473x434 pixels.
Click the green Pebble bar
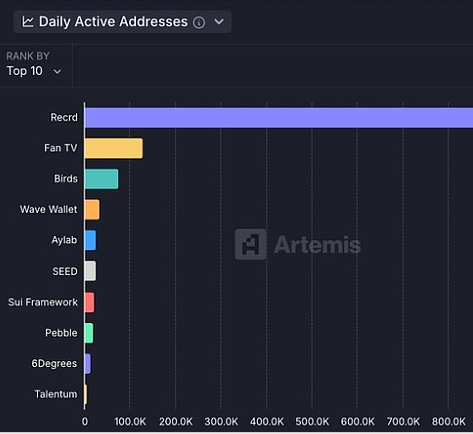click(x=89, y=333)
